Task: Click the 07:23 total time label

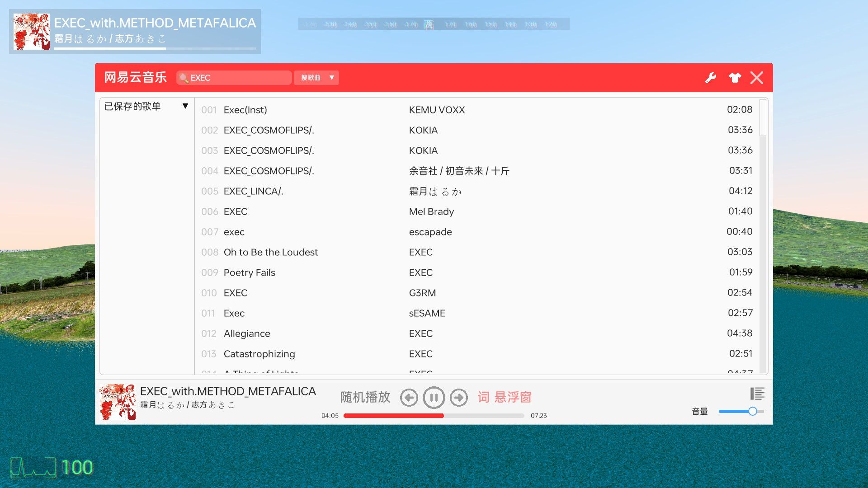Action: (x=539, y=416)
